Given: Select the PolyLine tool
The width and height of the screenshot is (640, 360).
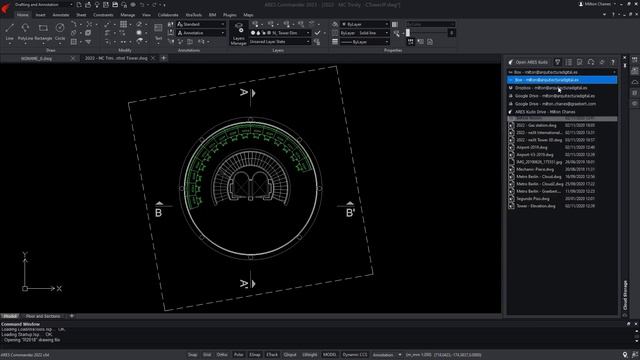Looking at the screenshot, I should 25,31.
